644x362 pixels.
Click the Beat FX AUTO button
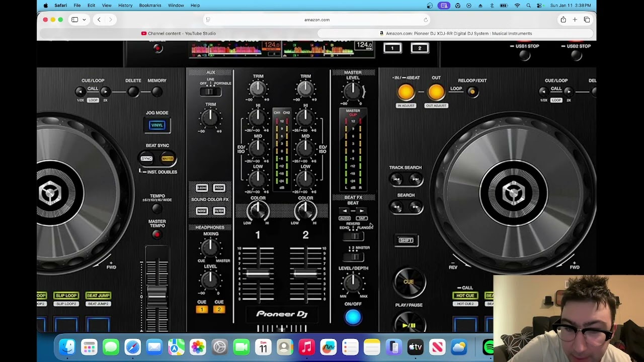pyautogui.click(x=345, y=218)
